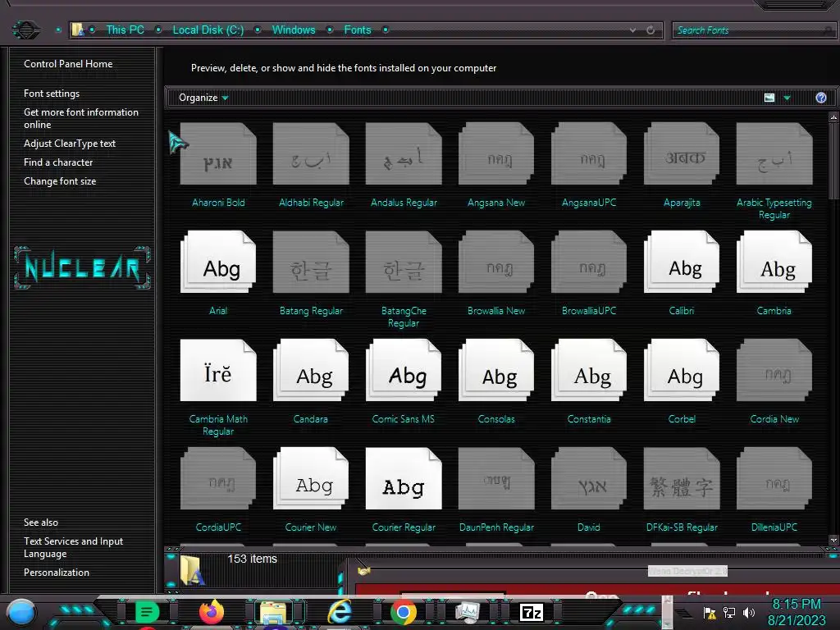The width and height of the screenshot is (840, 630).
Task: Click the scroll up arrow of font list
Action: point(833,116)
